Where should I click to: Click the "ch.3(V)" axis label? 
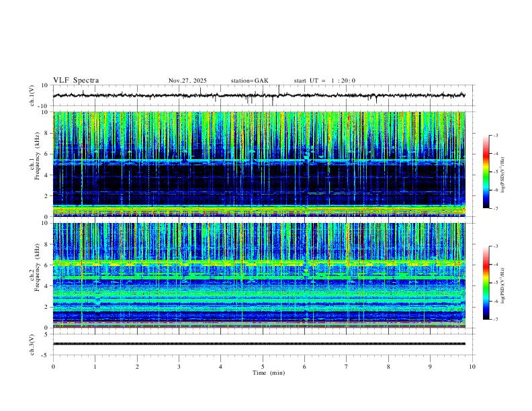[32, 345]
